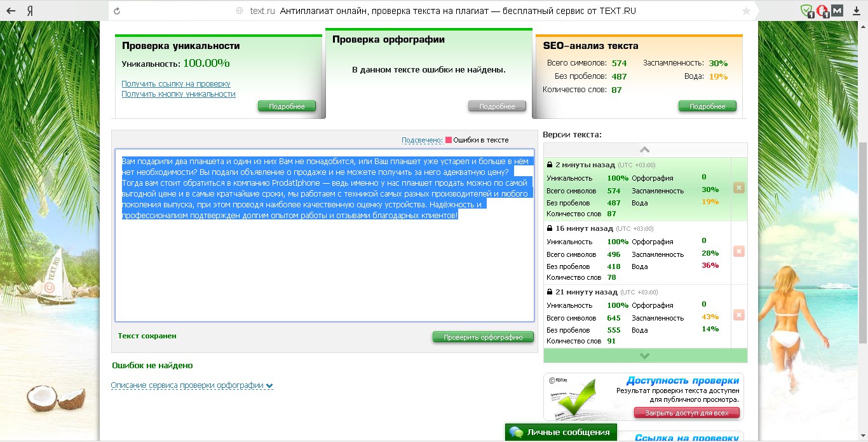Click Проверить орфографию button
Viewport: 868px width, 442px height.
pyautogui.click(x=483, y=337)
